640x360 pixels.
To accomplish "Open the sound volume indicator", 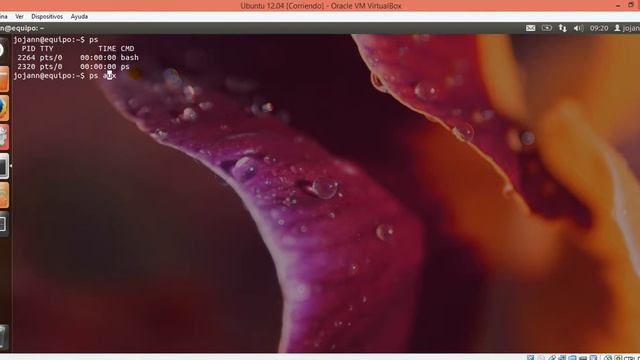I will pyautogui.click(x=578, y=28).
